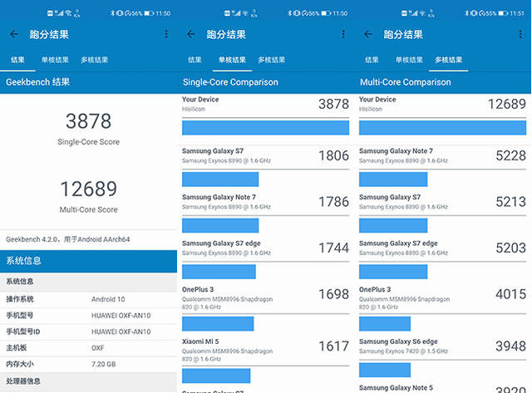This screenshot has width=532, height=393.
Task: Select 结果 tab on Single-Core Comparison screen
Action: (x=195, y=60)
